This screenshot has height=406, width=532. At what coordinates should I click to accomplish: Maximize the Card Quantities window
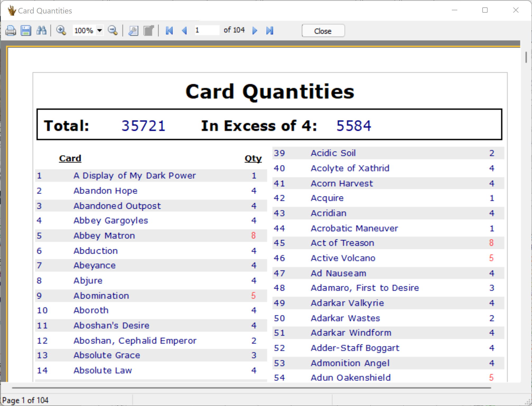[x=485, y=10]
